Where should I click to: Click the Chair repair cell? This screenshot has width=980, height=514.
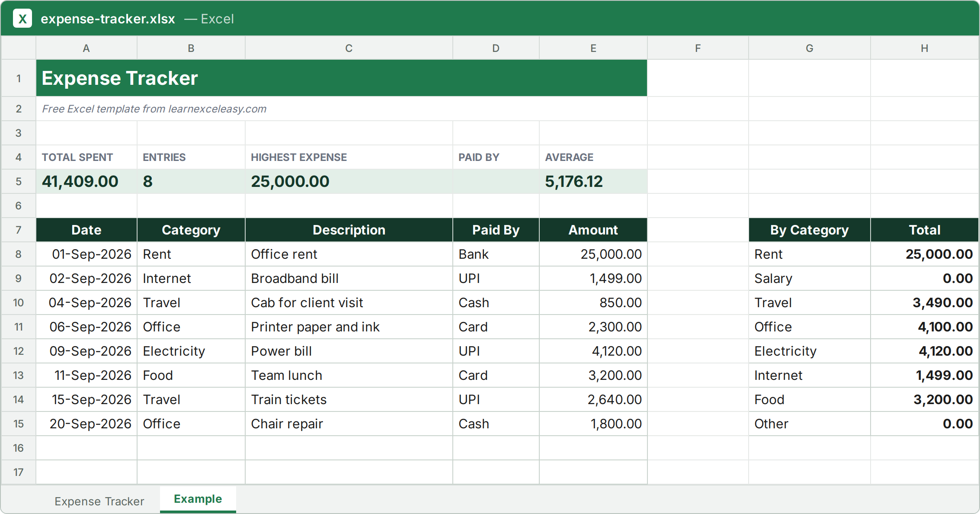tap(349, 424)
